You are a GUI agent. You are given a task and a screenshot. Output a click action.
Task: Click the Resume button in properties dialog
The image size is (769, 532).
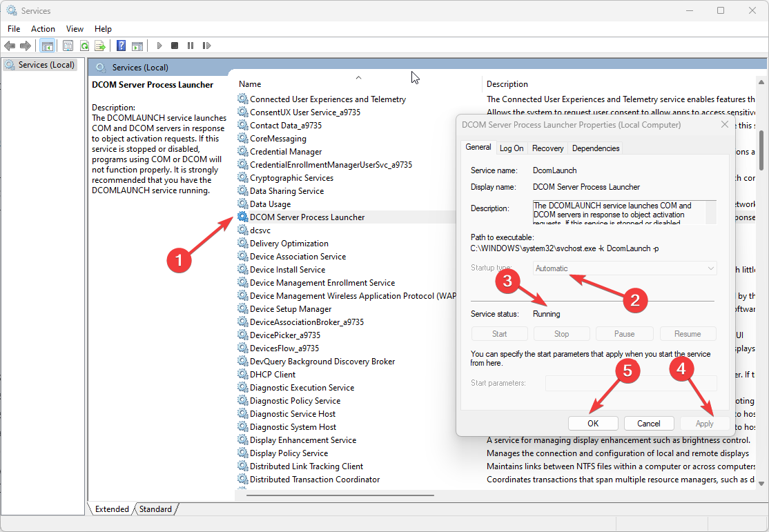click(688, 334)
